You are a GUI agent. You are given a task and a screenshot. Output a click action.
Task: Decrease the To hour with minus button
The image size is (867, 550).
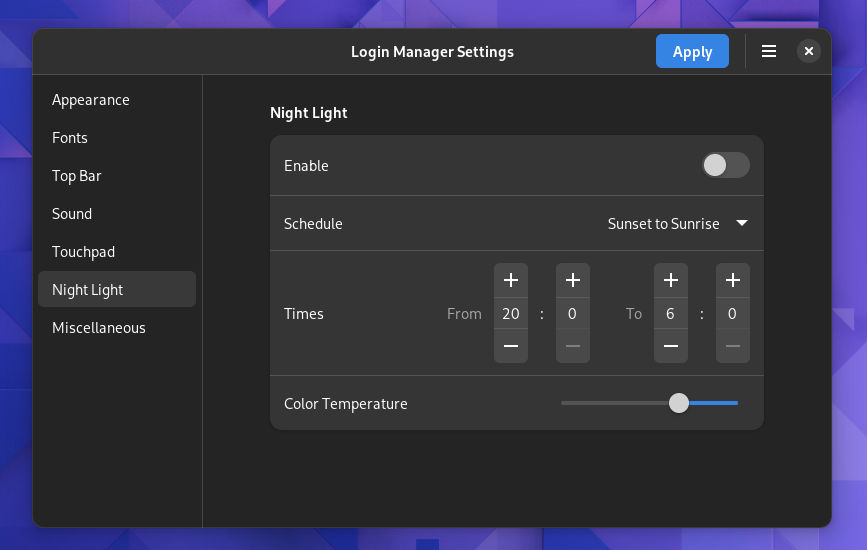click(670, 346)
